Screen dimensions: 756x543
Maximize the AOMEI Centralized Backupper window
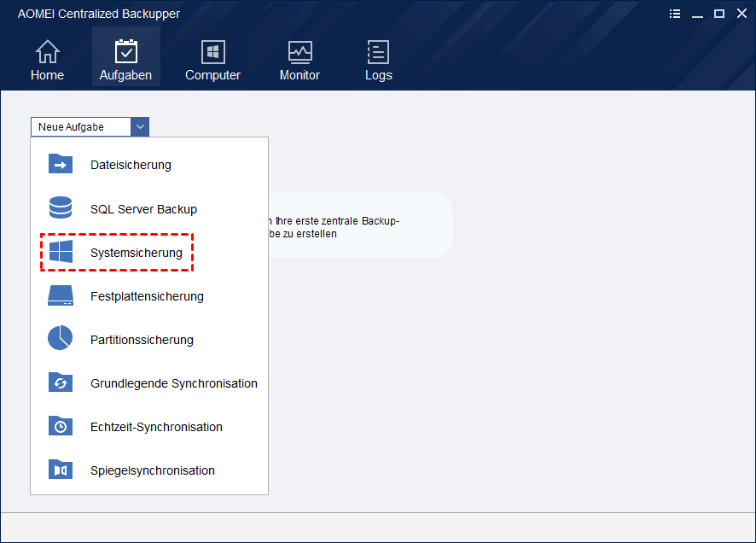(719, 14)
